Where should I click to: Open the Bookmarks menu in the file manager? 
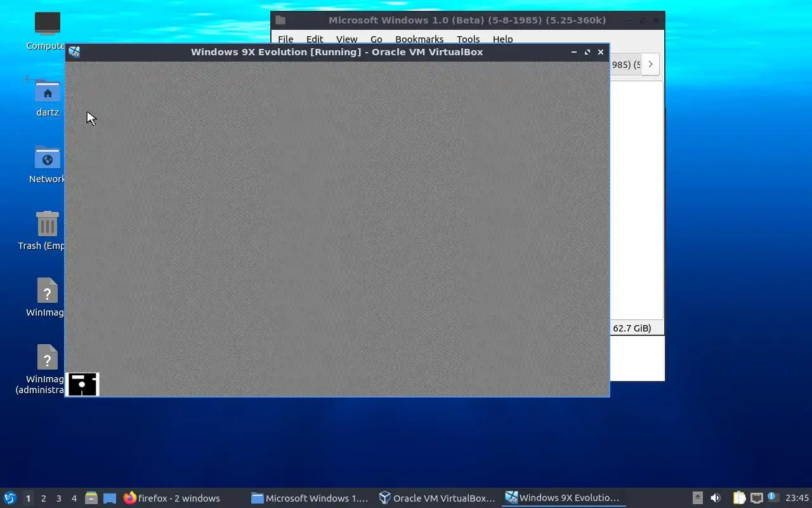pyautogui.click(x=419, y=39)
